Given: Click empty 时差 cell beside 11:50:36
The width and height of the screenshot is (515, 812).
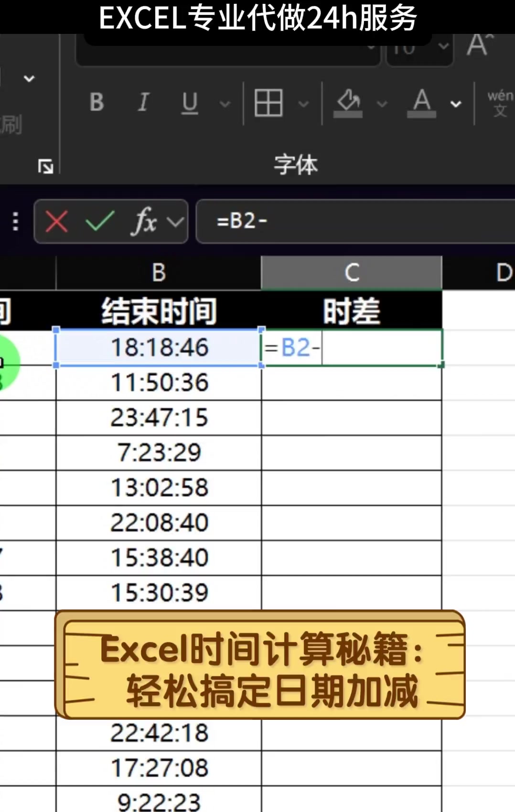Looking at the screenshot, I should (352, 383).
